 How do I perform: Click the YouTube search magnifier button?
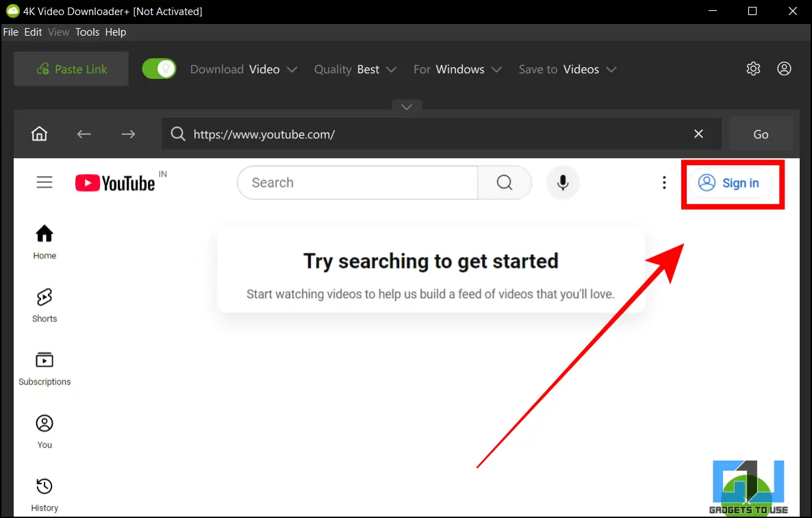[505, 182]
